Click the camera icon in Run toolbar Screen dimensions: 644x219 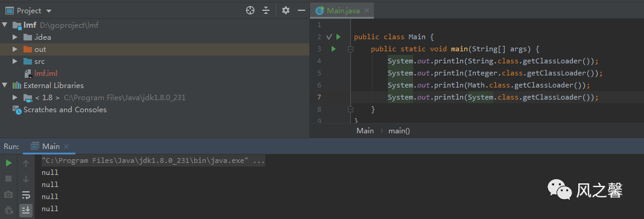click(8, 194)
